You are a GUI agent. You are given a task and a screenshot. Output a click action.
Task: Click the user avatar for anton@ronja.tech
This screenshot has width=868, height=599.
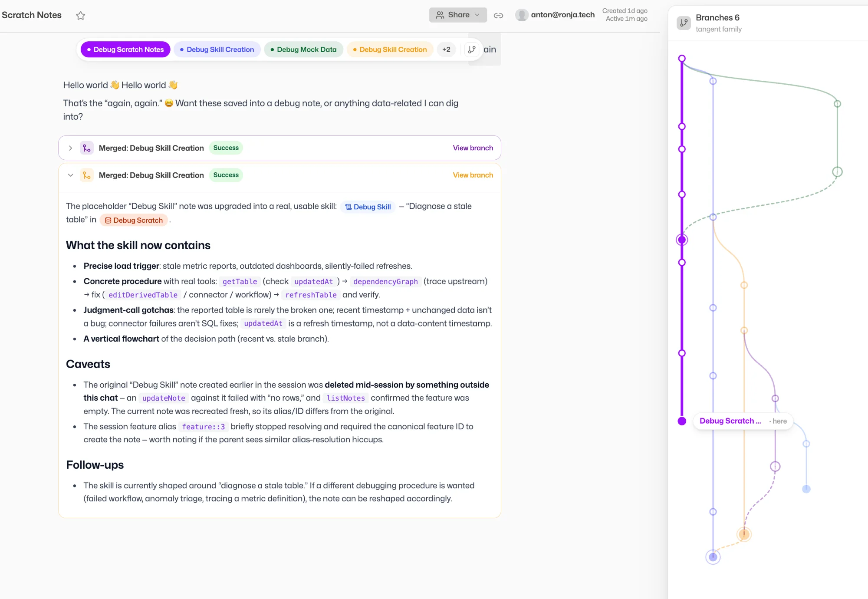click(521, 15)
